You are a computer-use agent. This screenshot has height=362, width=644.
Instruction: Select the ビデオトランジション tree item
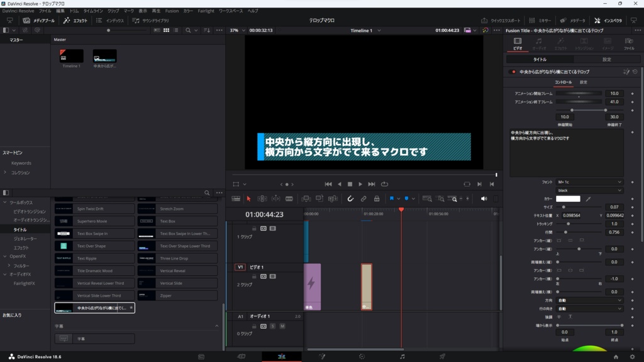(30, 212)
